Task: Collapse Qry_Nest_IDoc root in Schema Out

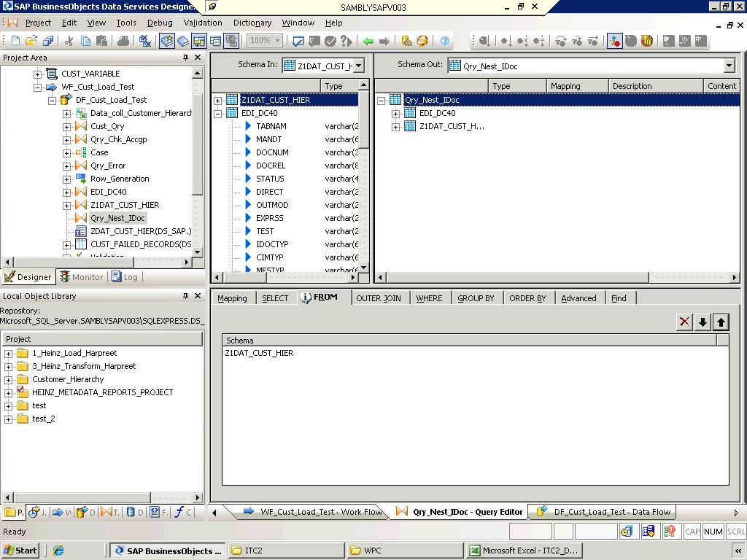Action: [x=381, y=101]
